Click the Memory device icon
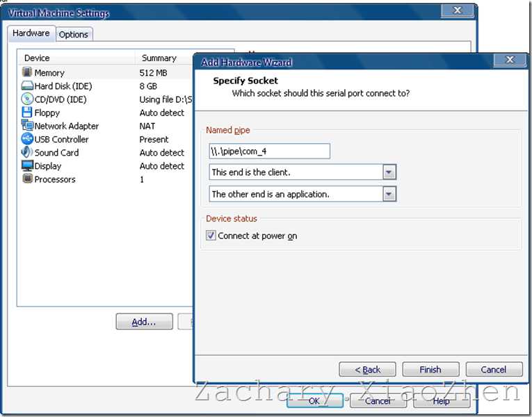This screenshot has width=532, height=417. [27, 72]
